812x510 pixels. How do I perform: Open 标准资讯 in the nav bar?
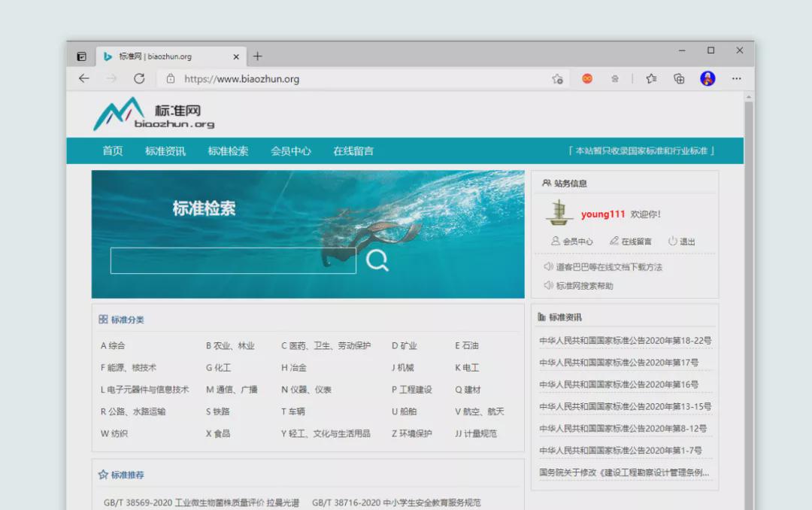coord(165,151)
